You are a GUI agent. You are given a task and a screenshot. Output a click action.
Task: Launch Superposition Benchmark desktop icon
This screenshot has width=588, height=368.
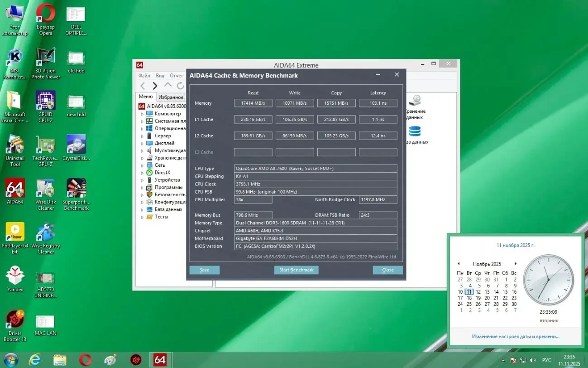[x=76, y=188]
